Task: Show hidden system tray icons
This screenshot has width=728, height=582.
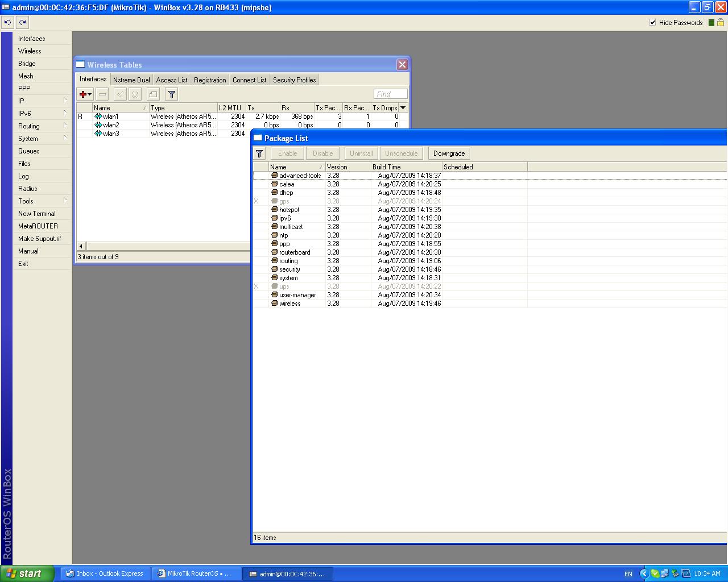Action: [643, 573]
